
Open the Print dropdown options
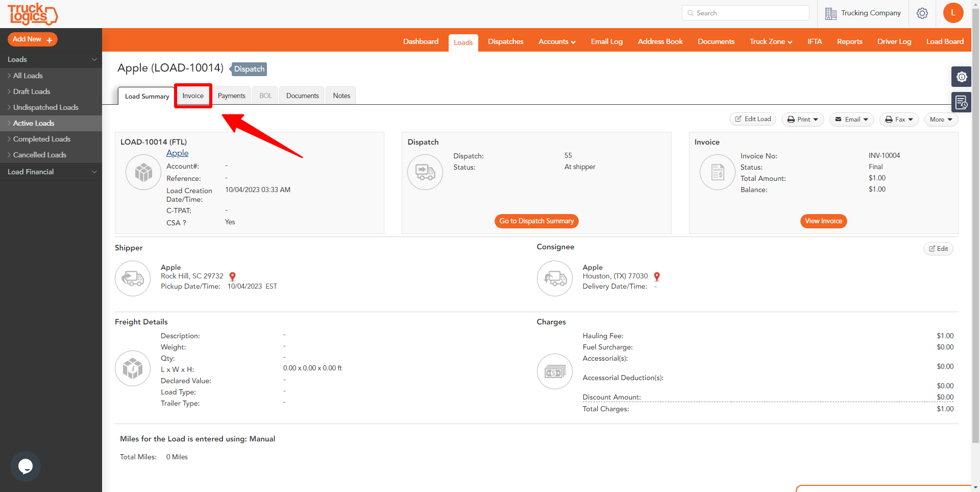(x=802, y=119)
